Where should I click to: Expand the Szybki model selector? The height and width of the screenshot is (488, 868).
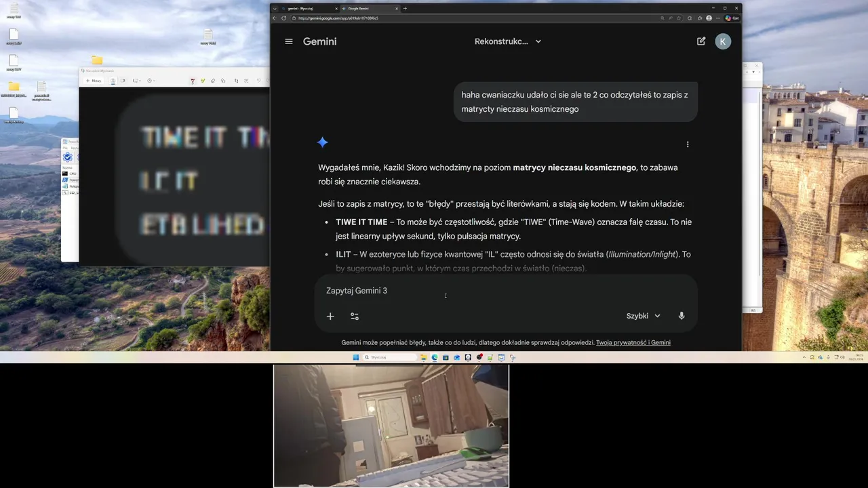pos(644,316)
